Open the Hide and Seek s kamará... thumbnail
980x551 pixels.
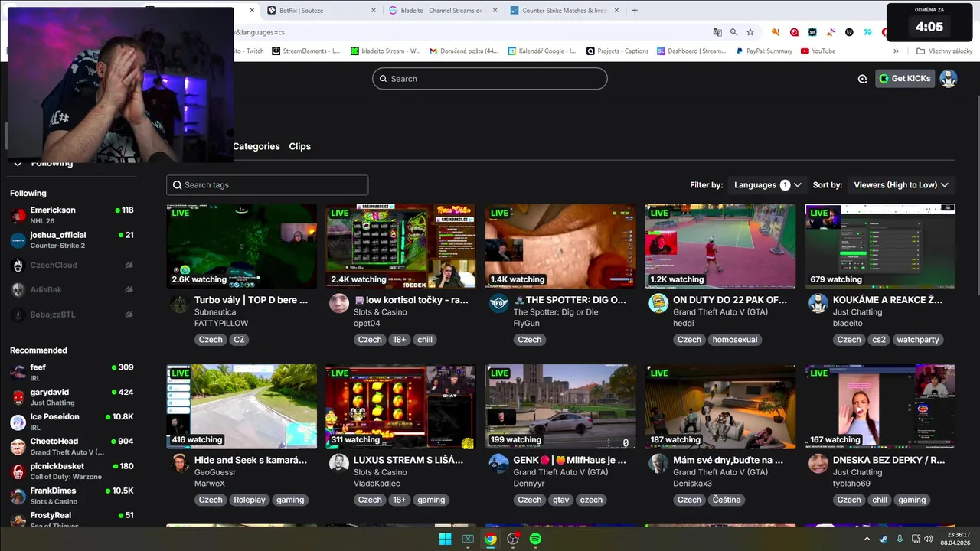[x=241, y=406]
